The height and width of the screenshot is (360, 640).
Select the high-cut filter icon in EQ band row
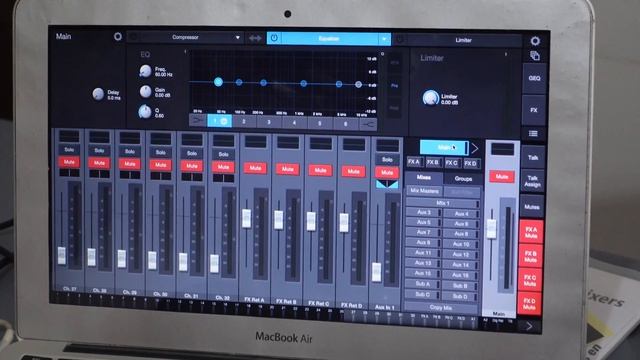pos(368,124)
